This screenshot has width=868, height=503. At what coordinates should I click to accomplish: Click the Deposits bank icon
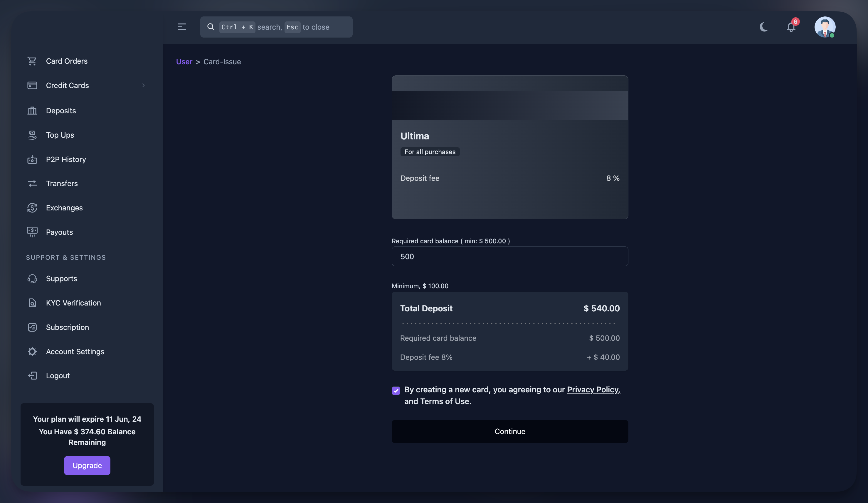coord(32,111)
